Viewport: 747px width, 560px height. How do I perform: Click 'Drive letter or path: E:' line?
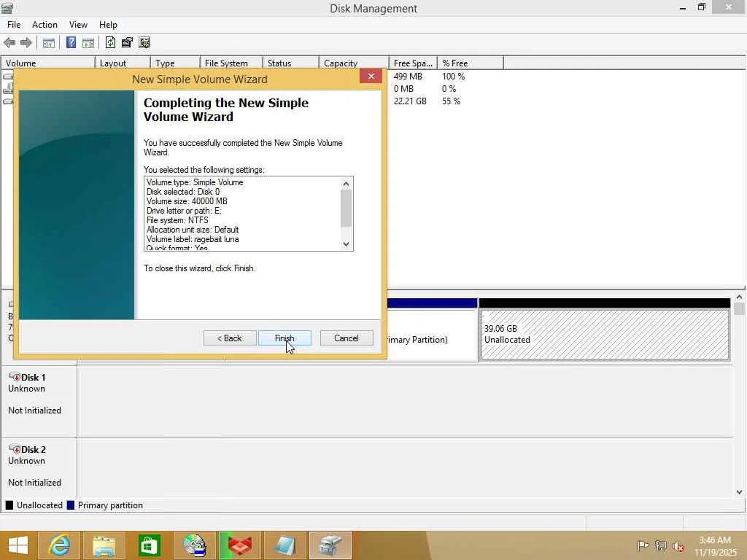(x=184, y=211)
